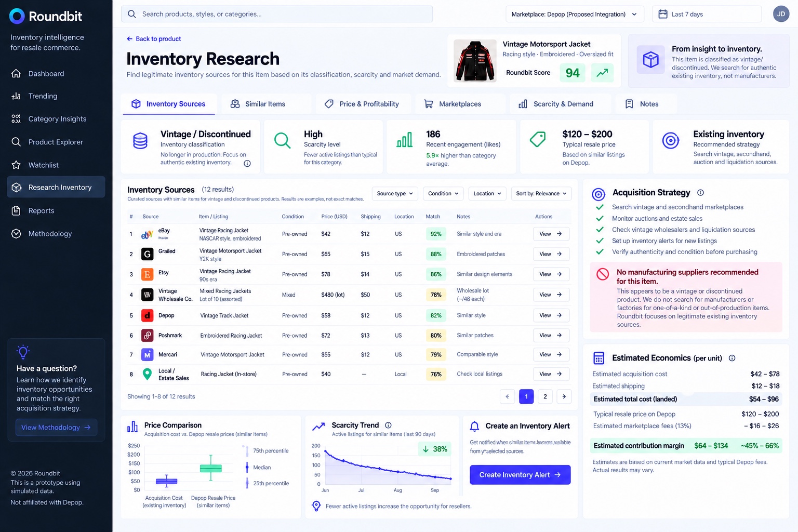This screenshot has height=532, width=798.
Task: Open Reports document icon in sidebar
Action: point(16,210)
